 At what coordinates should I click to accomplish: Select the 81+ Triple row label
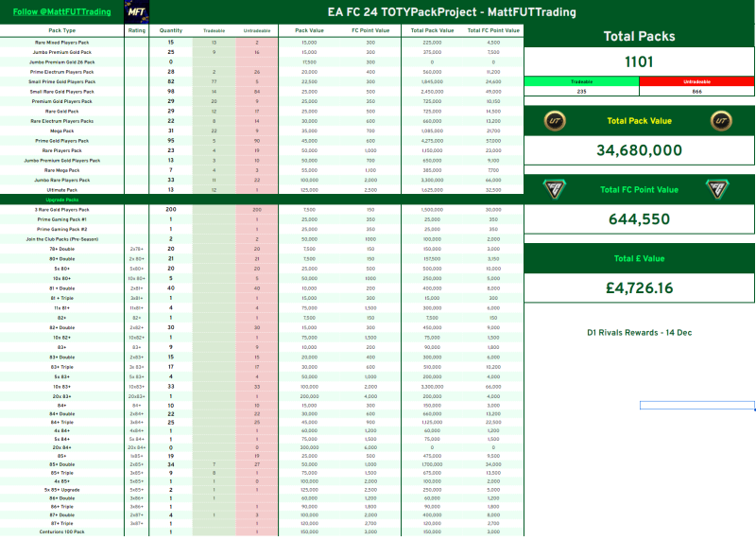pyautogui.click(x=62, y=298)
